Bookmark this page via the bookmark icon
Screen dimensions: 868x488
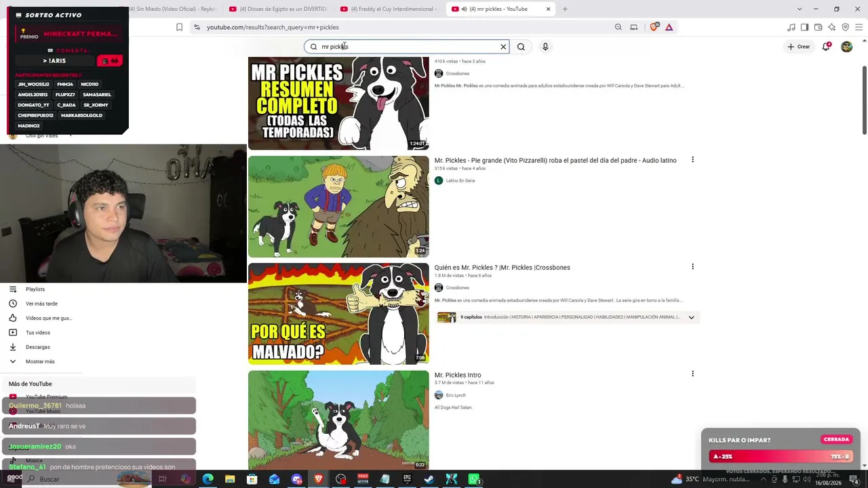pyautogui.click(x=179, y=27)
